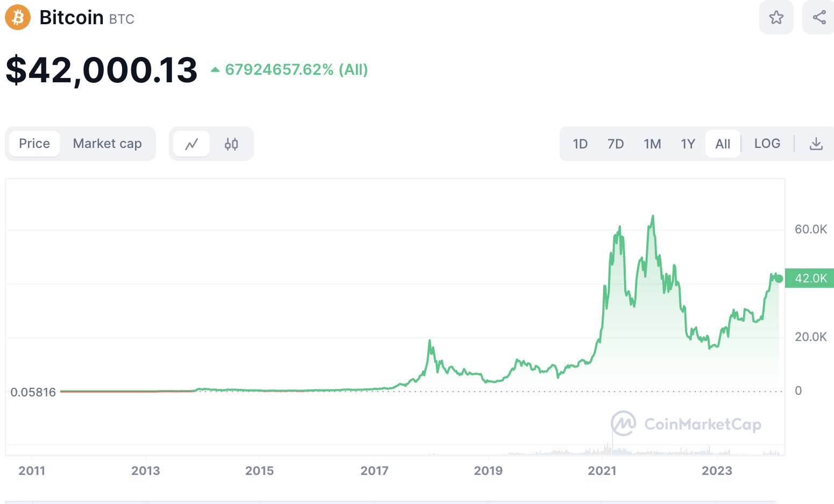The width and height of the screenshot is (834, 504).
Task: Switch to candlestick chart icon
Action: 231,144
